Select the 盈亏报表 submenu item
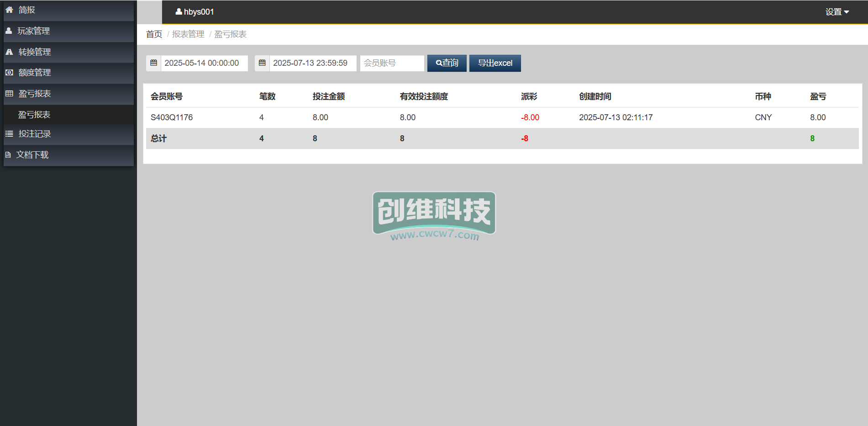Screen dimensions: 868x426 point(68,114)
